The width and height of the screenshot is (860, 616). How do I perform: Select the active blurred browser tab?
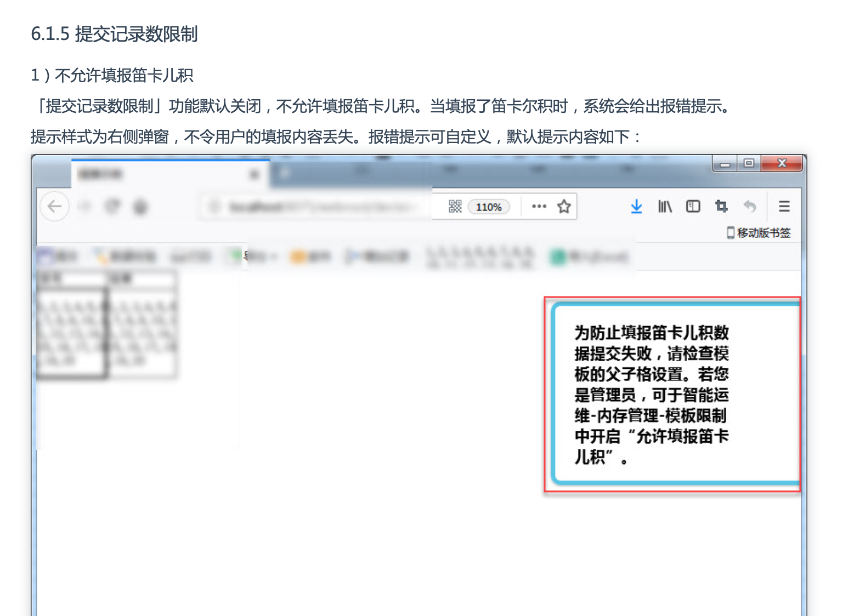click(x=170, y=174)
